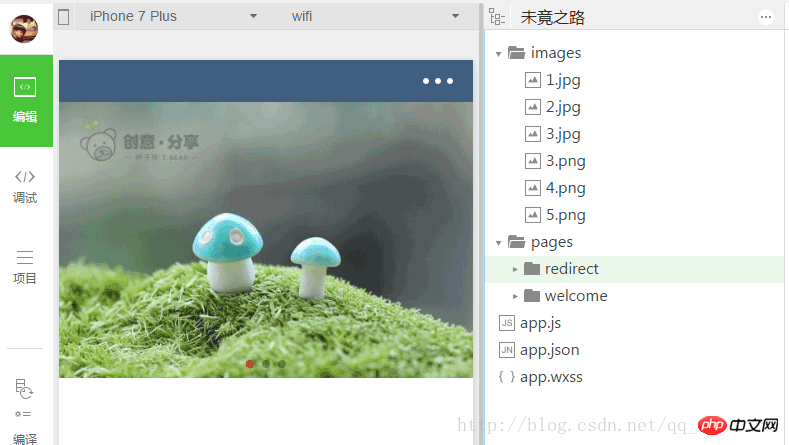Screen dimensions: 789x445
Task: Open the project more options button
Action: coord(766,17)
